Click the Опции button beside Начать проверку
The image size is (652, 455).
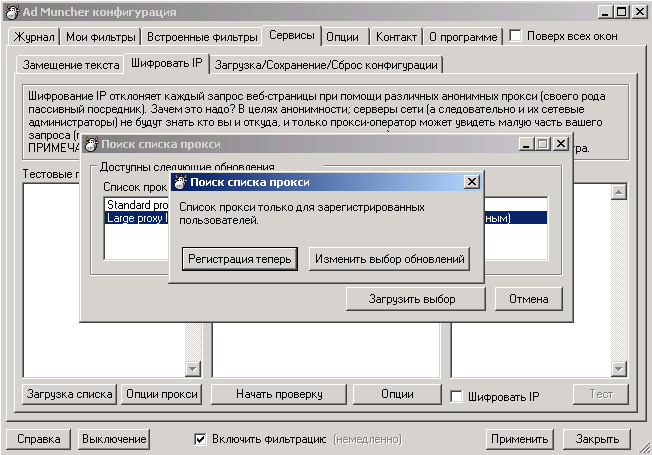pyautogui.click(x=397, y=394)
